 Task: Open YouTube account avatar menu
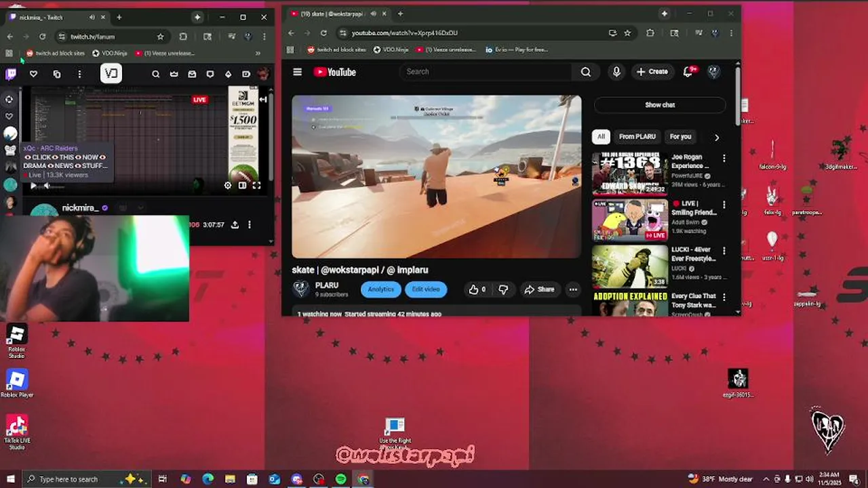(713, 72)
